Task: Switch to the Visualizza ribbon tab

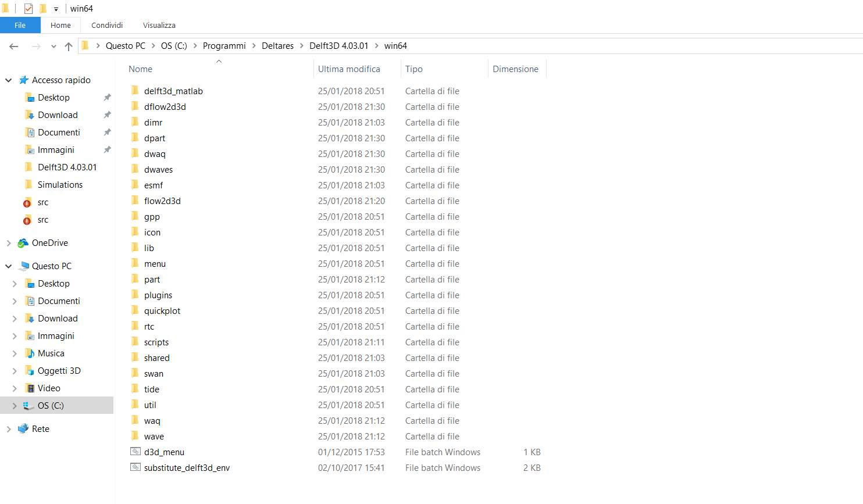Action: click(x=159, y=25)
